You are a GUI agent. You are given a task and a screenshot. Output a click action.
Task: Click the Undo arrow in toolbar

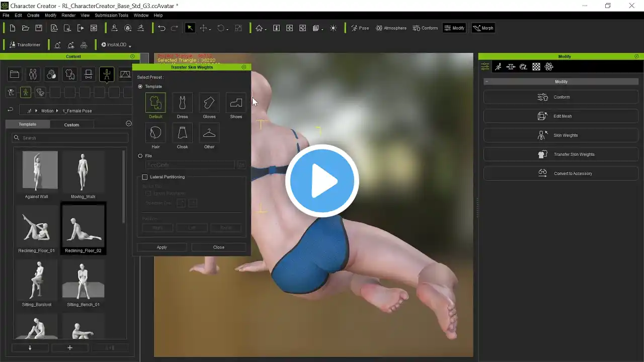point(162,28)
